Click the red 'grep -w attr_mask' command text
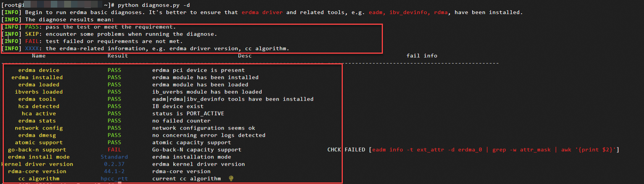Viewport: 644px width, 184px height. coord(521,150)
